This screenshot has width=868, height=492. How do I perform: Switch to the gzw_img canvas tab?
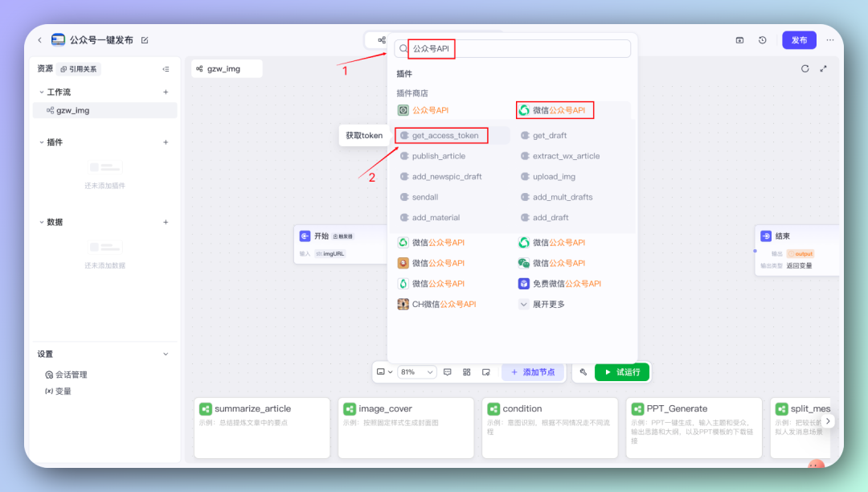(227, 68)
